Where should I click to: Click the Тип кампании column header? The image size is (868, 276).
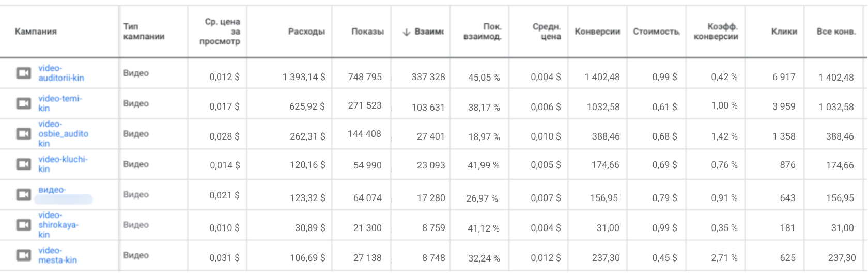[144, 32]
